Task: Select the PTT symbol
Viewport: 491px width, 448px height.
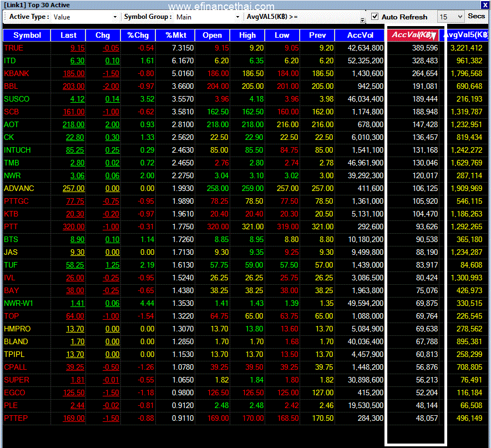Action: pyautogui.click(x=11, y=227)
